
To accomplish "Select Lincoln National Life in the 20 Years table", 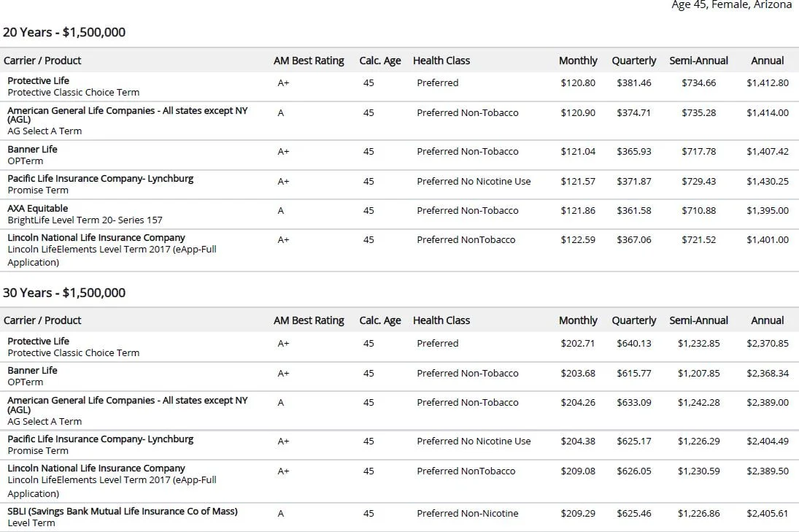I will coord(96,237).
